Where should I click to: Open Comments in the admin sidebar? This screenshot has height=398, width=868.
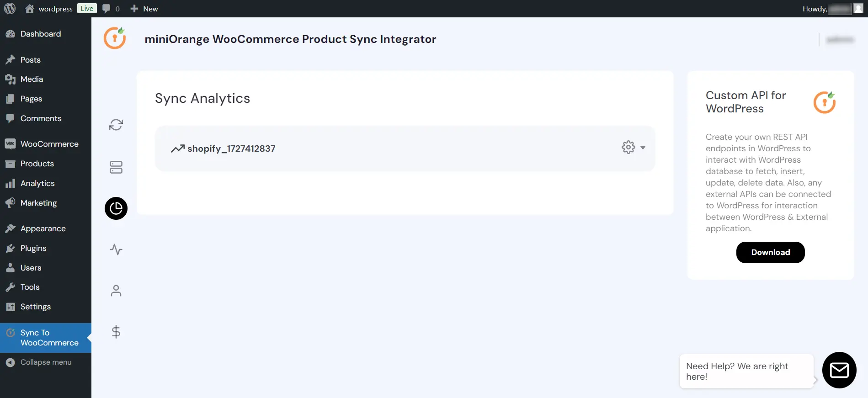[46, 118]
